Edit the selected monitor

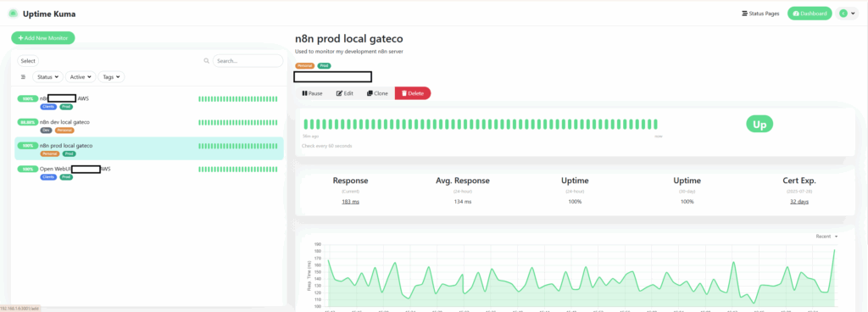(x=345, y=93)
